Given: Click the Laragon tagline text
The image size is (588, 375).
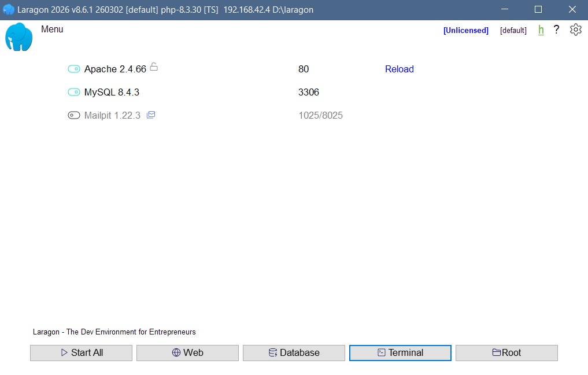Looking at the screenshot, I should click(x=114, y=332).
